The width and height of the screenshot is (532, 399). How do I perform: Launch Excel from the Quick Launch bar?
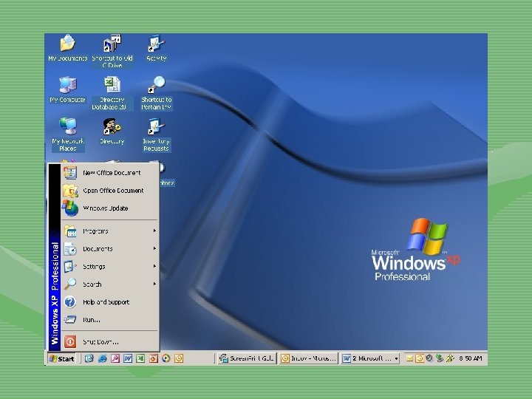click(140, 358)
